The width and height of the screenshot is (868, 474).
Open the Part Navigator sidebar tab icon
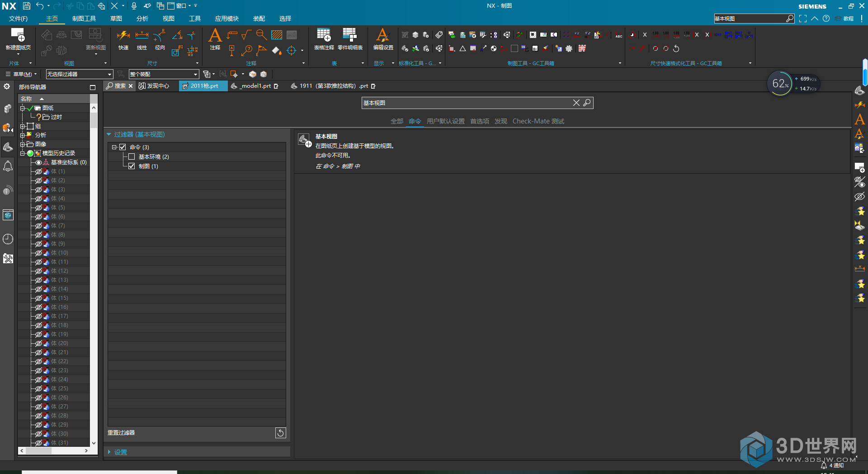tap(8, 147)
